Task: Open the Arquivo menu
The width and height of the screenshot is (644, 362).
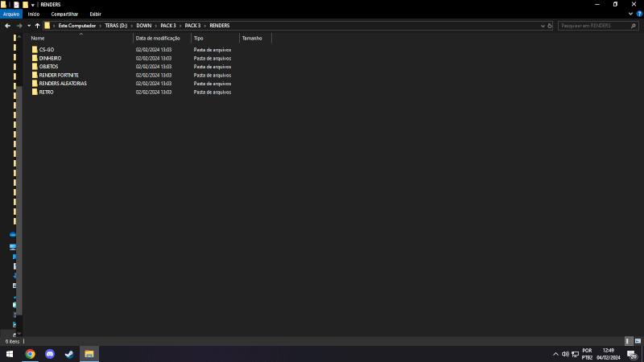Action: click(11, 14)
